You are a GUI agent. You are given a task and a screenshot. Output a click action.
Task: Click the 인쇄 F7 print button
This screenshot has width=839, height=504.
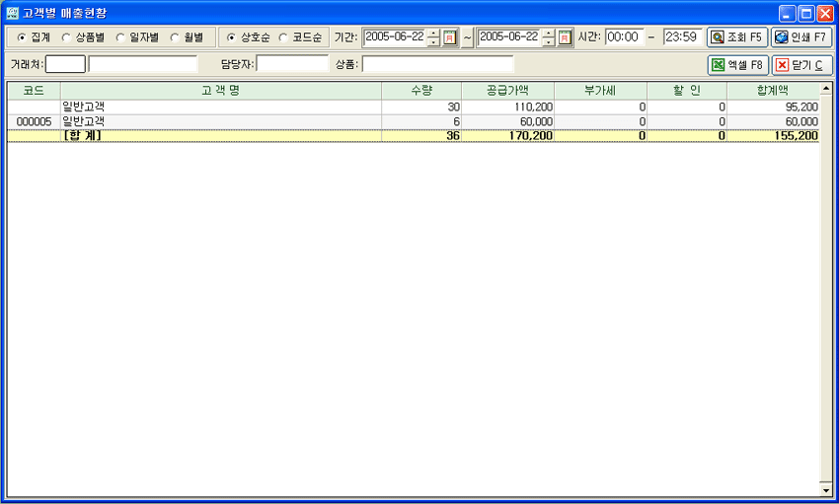coord(801,37)
